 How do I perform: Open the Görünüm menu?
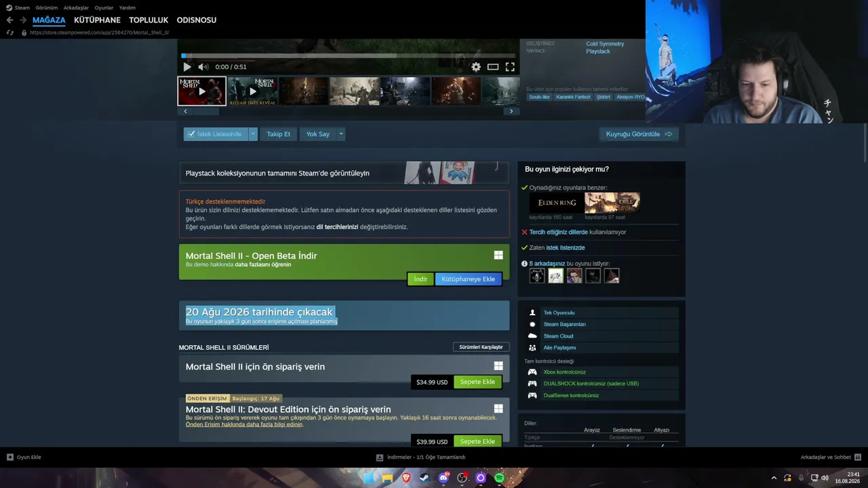47,7
